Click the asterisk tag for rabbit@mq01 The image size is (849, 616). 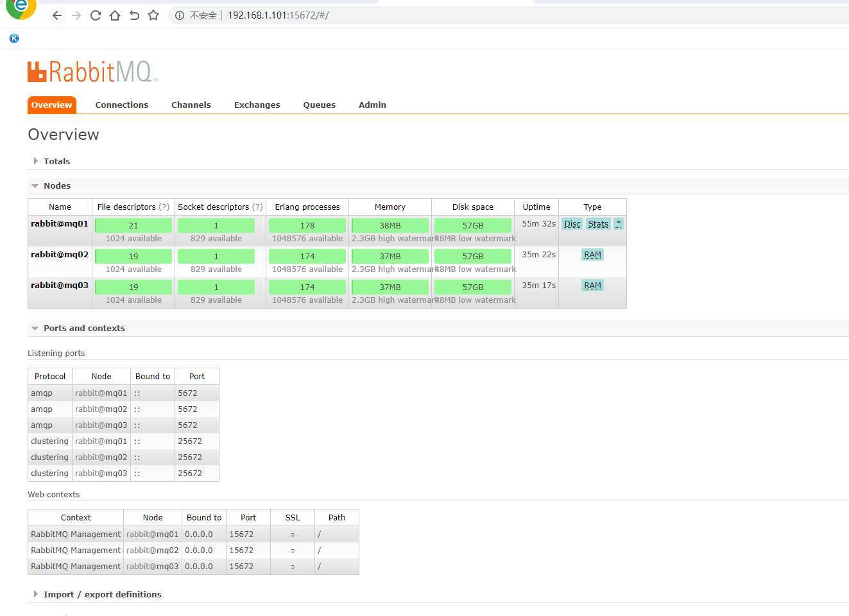click(619, 223)
